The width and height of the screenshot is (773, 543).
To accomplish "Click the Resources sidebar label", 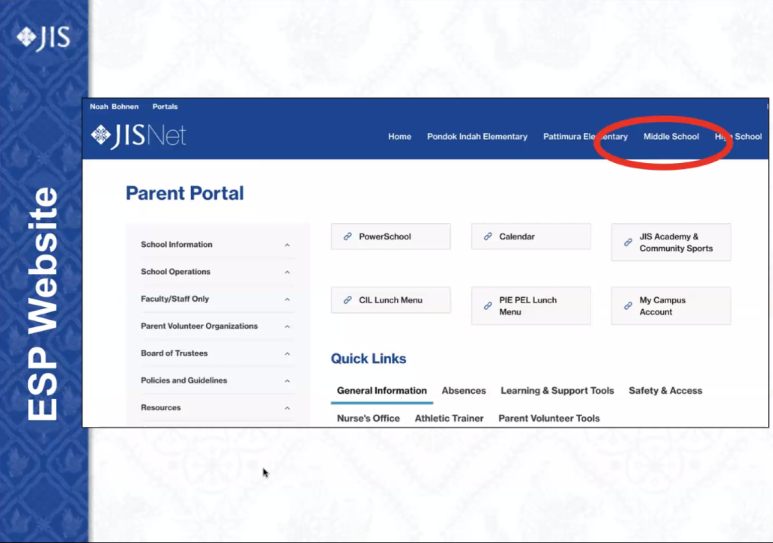I will (161, 407).
